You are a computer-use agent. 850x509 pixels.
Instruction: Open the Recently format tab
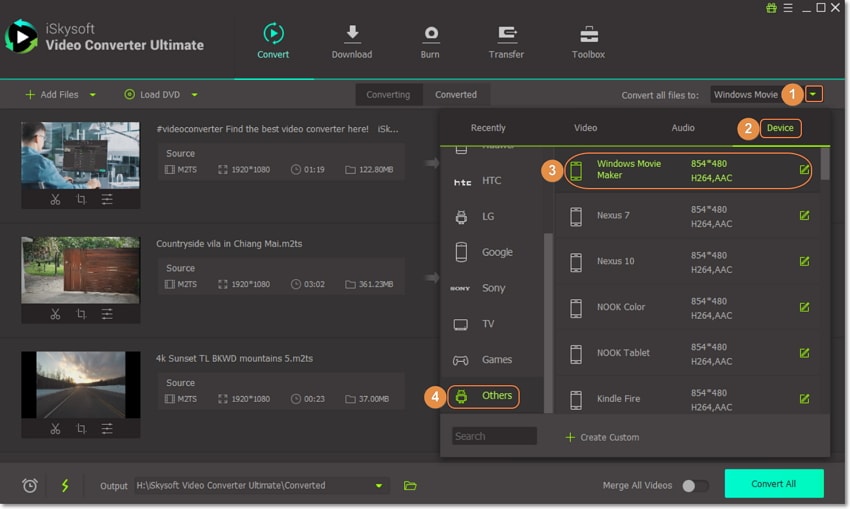pos(488,128)
